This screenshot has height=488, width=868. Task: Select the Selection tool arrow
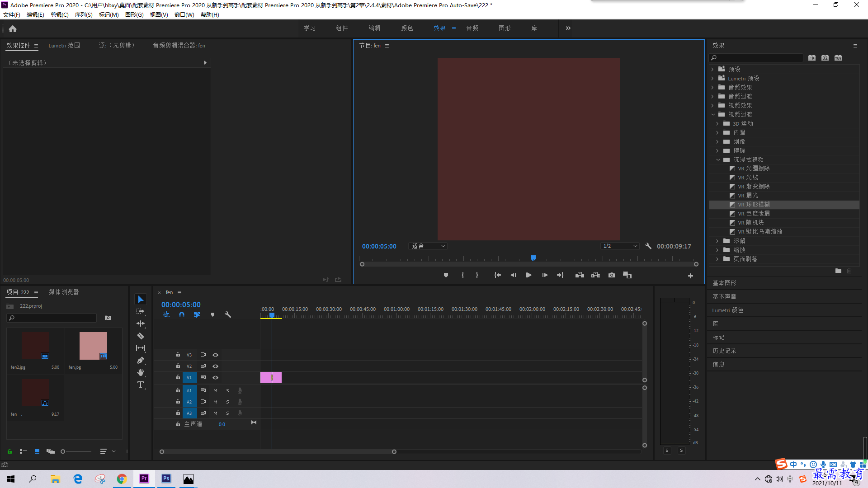click(141, 300)
